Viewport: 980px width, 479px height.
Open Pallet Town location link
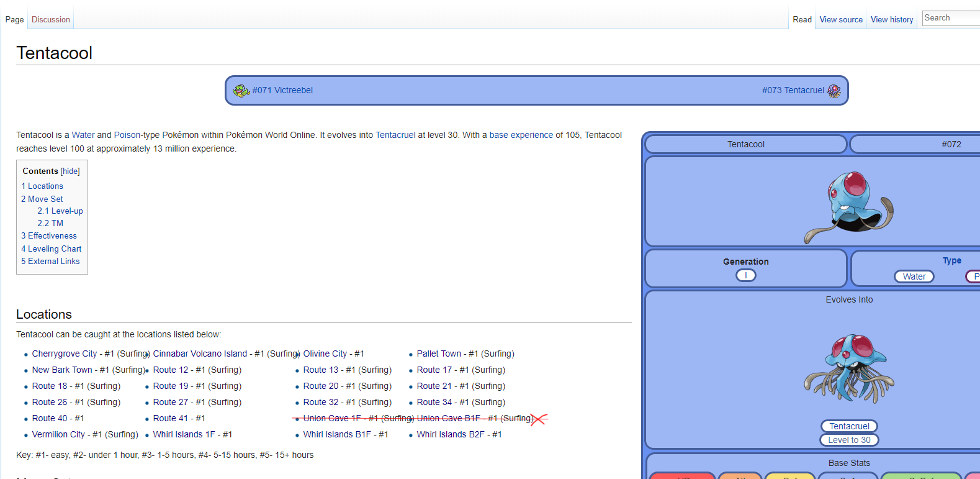pos(439,354)
